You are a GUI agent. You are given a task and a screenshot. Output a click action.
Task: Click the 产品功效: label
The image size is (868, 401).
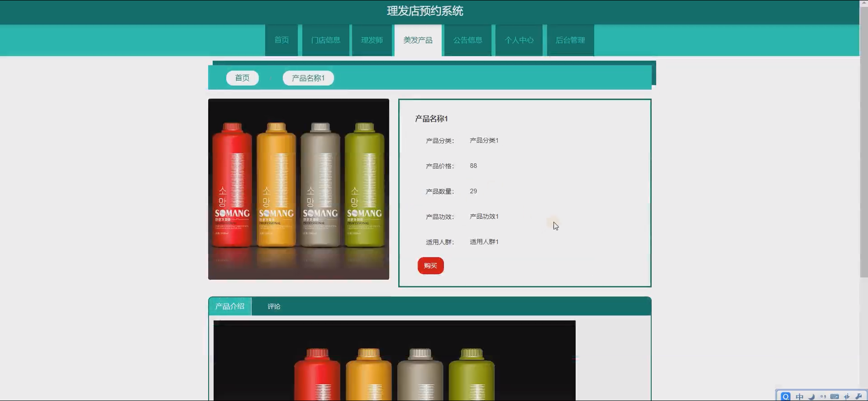pyautogui.click(x=440, y=217)
